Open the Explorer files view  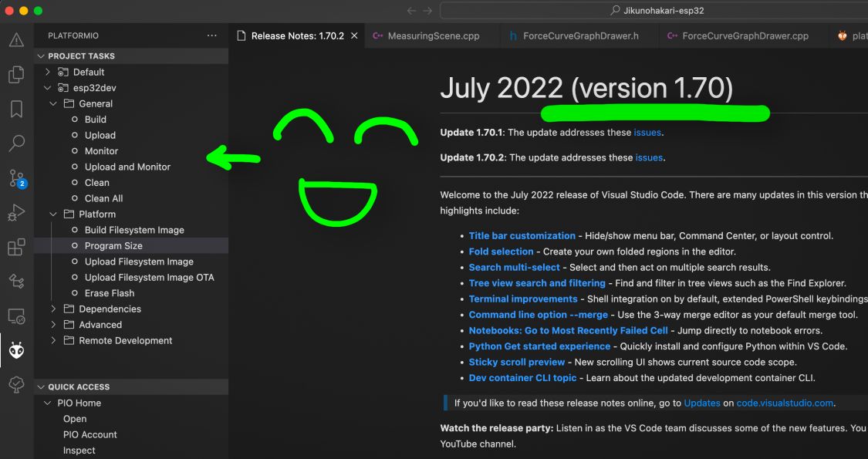(x=17, y=74)
